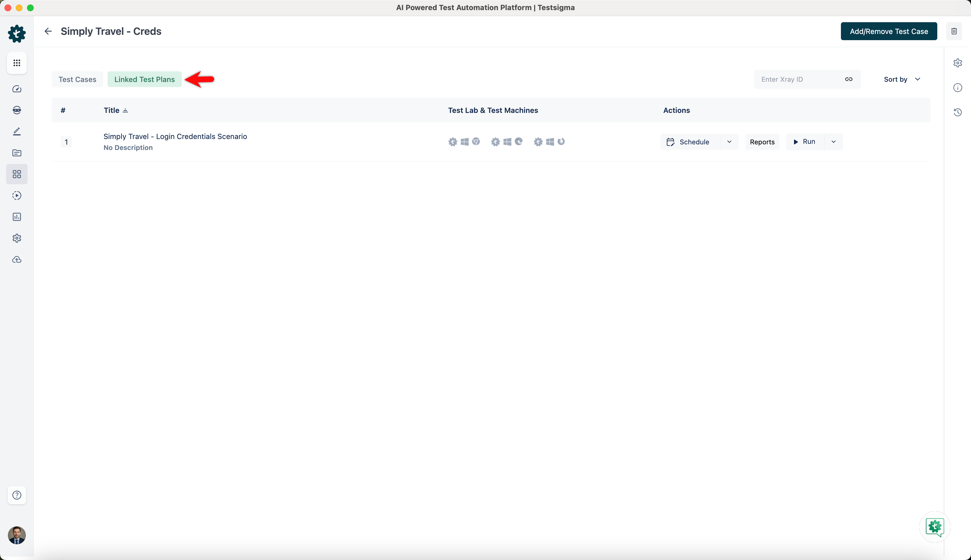Open the dashboard gauge icon in sidebar
971x560 pixels.
[17, 89]
